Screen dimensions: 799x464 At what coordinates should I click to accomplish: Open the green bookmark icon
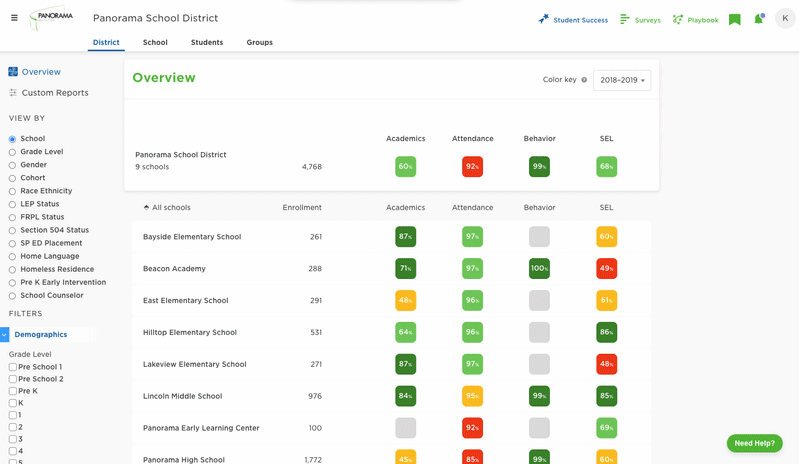click(x=734, y=20)
